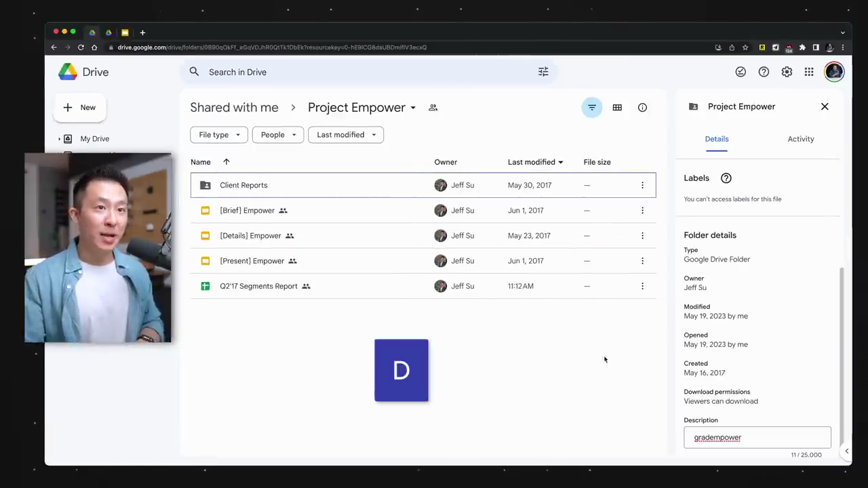Select the [Details] Empower file
The image size is (868, 488).
423,236
